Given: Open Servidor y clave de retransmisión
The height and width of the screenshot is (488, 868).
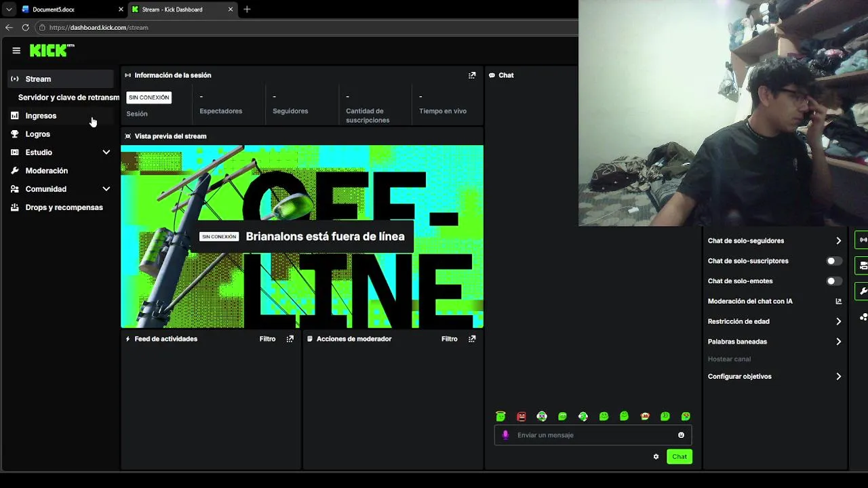Looking at the screenshot, I should point(68,98).
